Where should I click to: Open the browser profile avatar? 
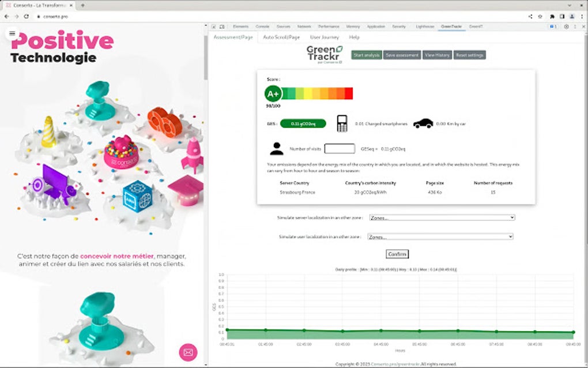tap(572, 17)
